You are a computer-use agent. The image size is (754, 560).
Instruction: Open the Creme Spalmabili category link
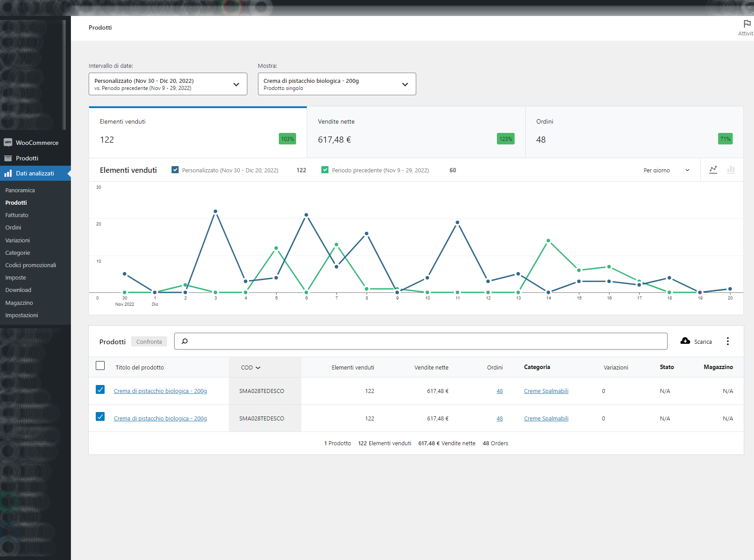tap(546, 391)
